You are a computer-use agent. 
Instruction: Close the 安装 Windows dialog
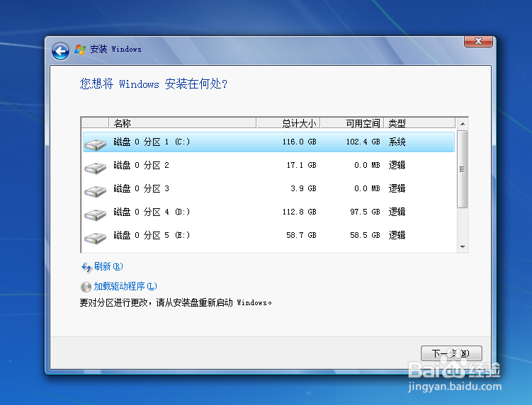pyautogui.click(x=478, y=41)
